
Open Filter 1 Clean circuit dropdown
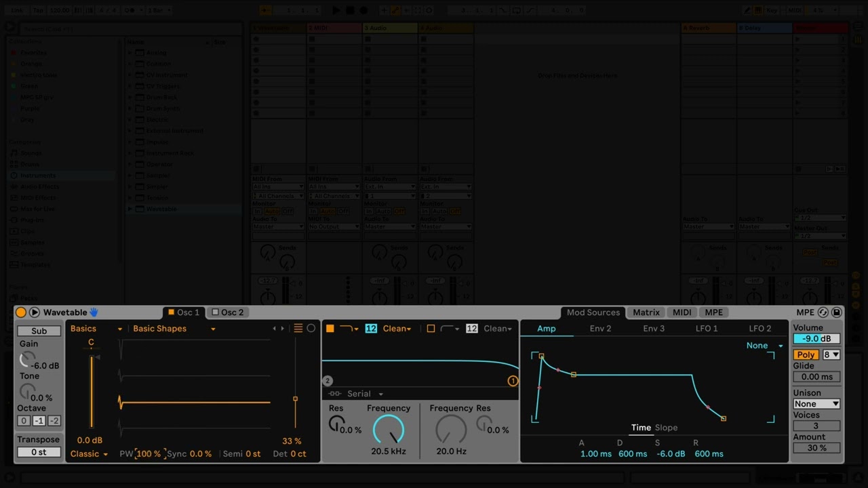click(397, 329)
